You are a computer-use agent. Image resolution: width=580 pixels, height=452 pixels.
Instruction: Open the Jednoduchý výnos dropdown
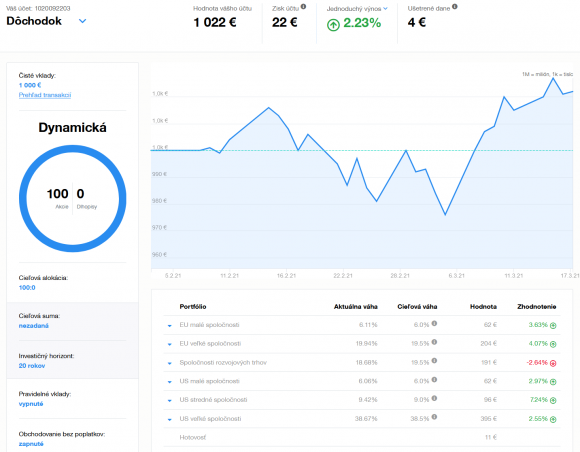385,8
